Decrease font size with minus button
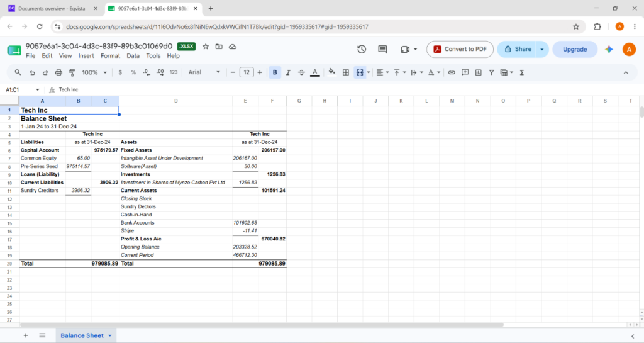This screenshot has width=644, height=343. [x=233, y=72]
